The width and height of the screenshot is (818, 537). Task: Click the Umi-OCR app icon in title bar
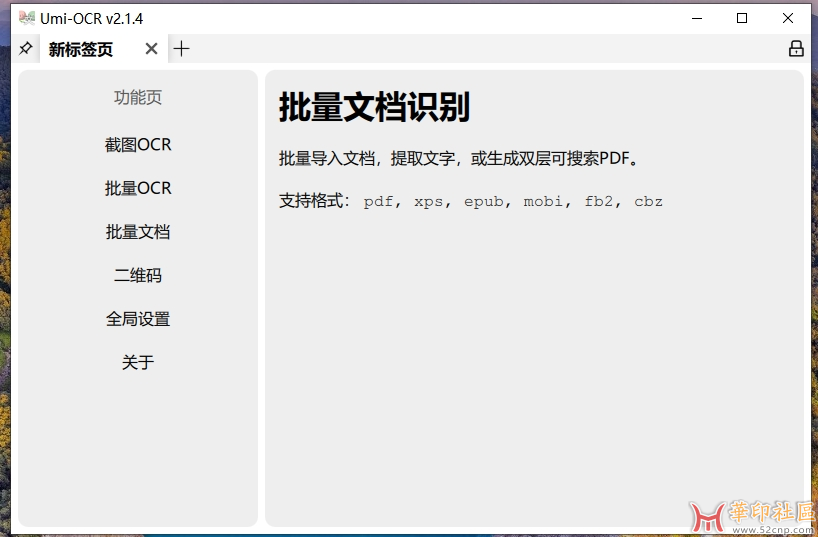(27, 18)
